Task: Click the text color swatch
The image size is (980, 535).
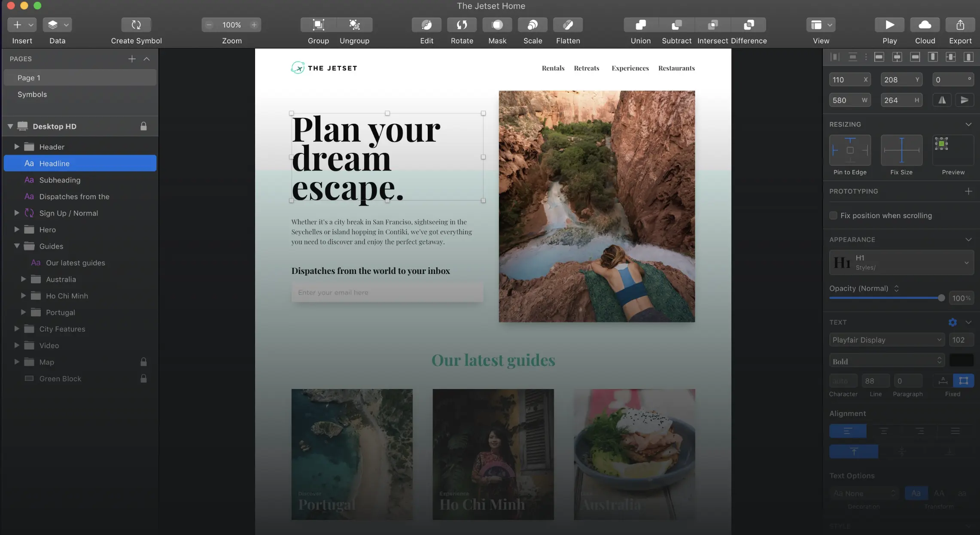Action: coord(961,360)
